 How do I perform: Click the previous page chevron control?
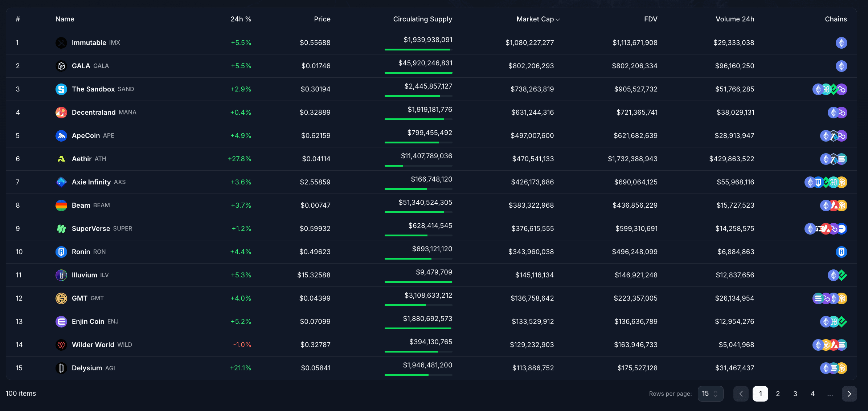[x=741, y=394]
